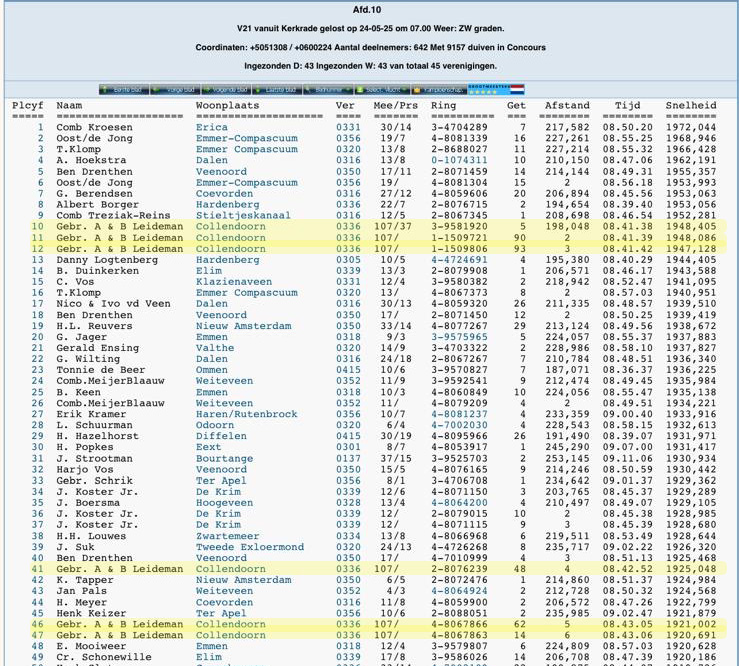The image size is (739, 666).
Task: Open Emmen link in E. Mooiweer row
Action: (212, 646)
